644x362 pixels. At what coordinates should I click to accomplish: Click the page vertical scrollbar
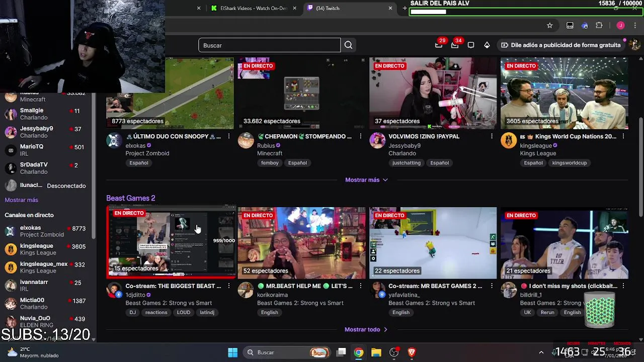[x=640, y=166]
